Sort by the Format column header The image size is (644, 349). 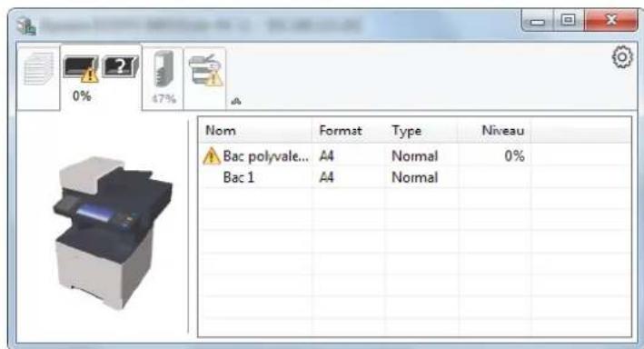348,131
